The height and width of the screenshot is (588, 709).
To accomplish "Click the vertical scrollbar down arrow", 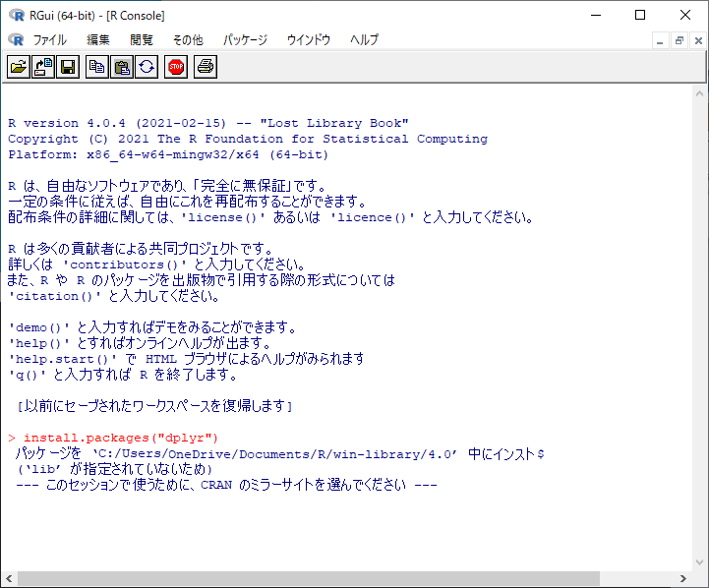I will [699, 562].
